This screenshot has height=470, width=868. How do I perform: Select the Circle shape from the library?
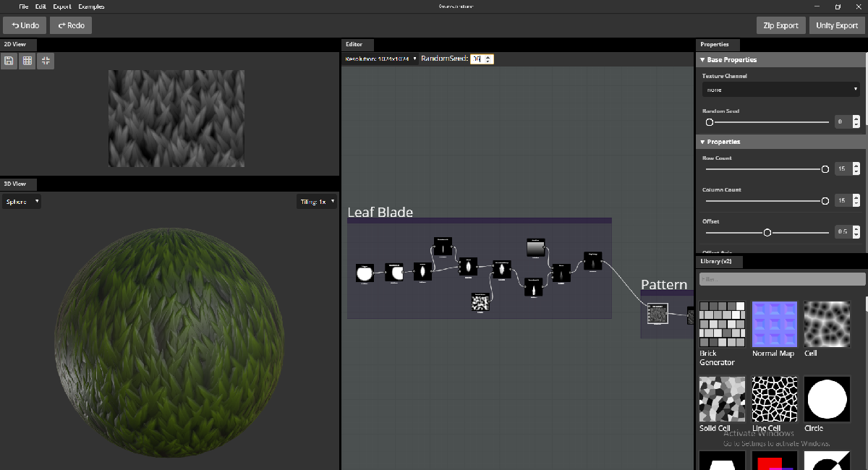(x=827, y=398)
